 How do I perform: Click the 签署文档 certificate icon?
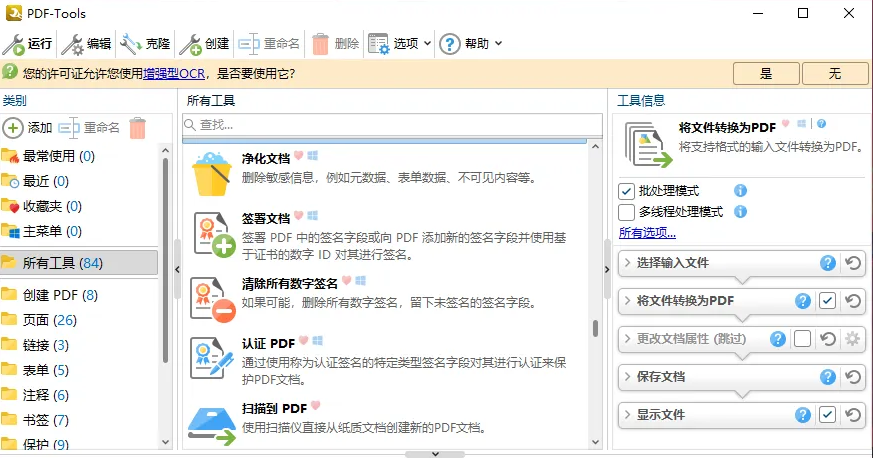pos(214,234)
